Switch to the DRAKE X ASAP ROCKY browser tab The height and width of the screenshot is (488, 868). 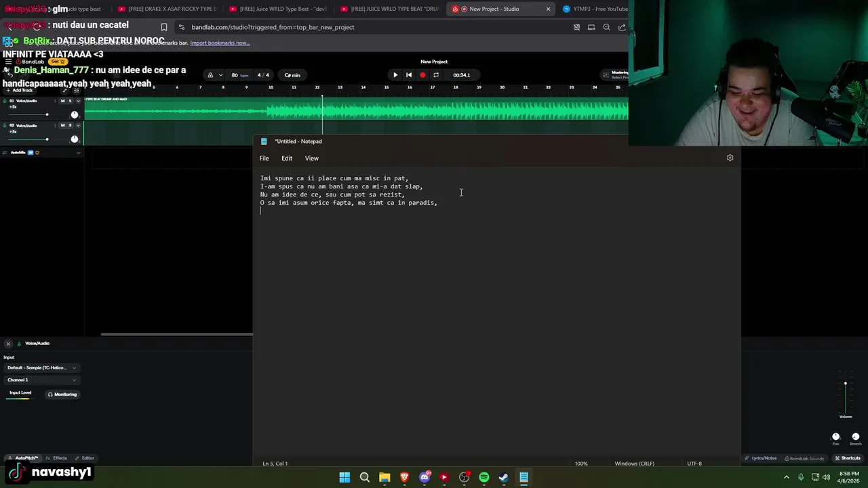click(x=166, y=9)
